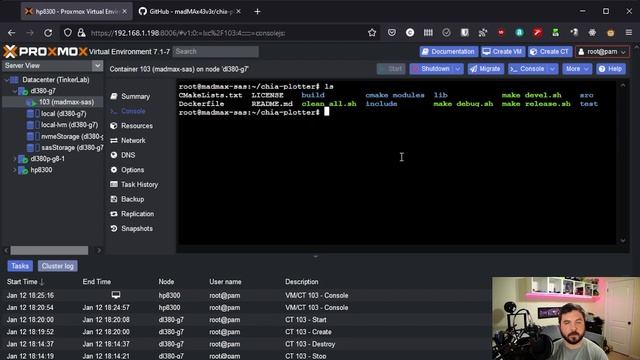Switch to the GitHub chia-plotter tab
This screenshot has width=640, height=360.
point(190,11)
